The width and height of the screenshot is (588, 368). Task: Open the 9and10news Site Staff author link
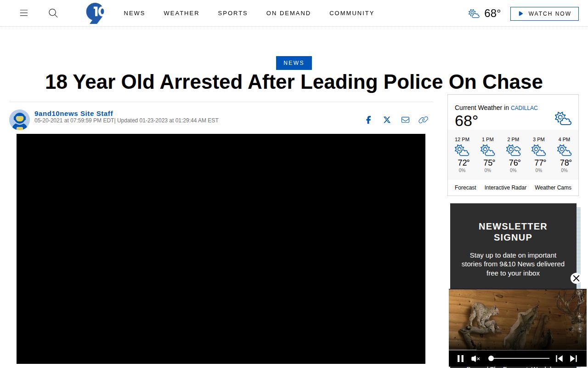point(73,113)
